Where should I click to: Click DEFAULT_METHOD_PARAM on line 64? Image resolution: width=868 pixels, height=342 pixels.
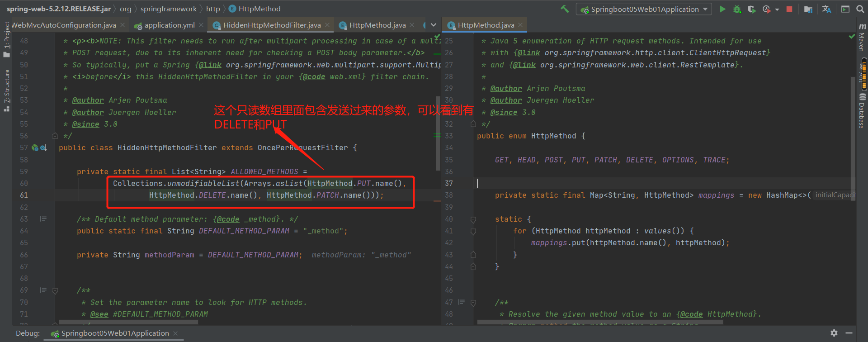[x=244, y=231]
